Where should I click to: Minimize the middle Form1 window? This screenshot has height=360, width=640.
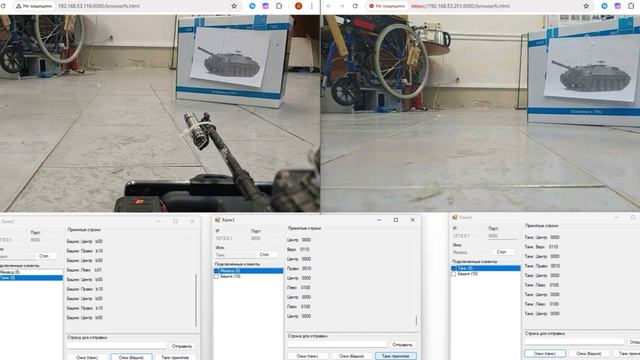(x=379, y=220)
